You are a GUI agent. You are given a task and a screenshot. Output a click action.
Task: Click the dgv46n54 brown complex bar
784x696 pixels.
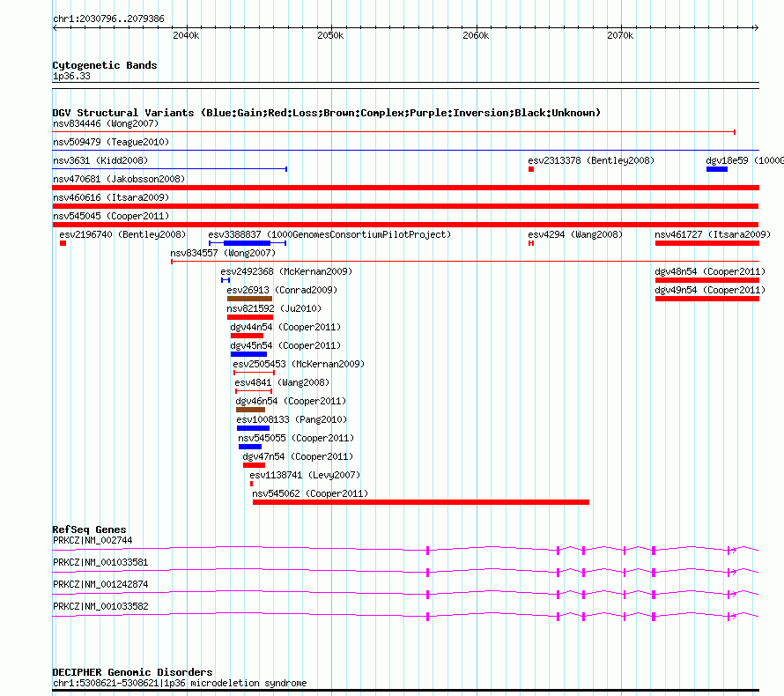pos(250,410)
